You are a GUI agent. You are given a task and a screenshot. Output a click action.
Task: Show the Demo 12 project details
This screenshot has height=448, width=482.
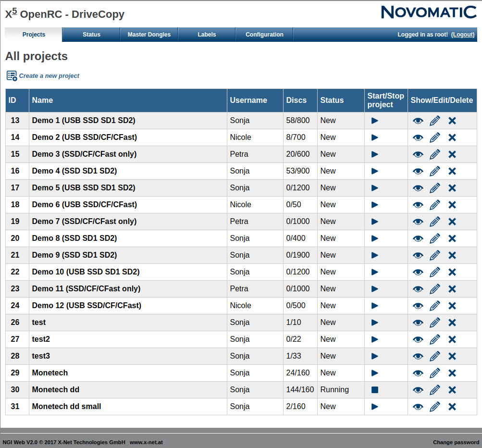tap(418, 306)
